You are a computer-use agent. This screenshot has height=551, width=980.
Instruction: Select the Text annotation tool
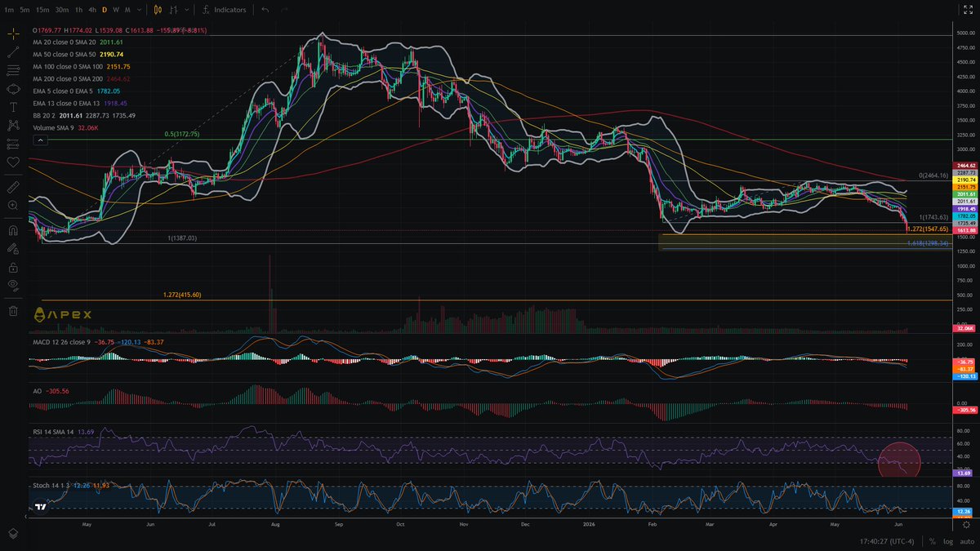pos(12,107)
